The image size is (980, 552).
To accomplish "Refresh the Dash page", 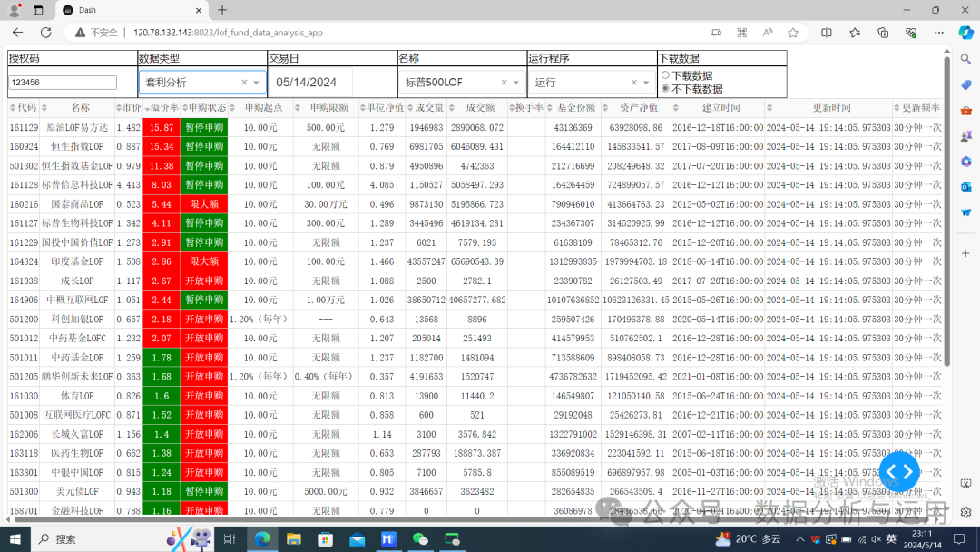I will pos(45,33).
